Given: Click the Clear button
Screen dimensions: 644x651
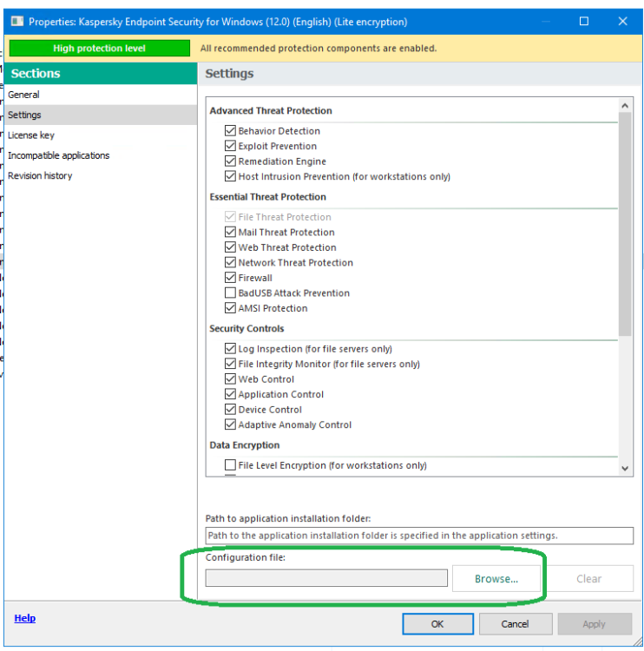Looking at the screenshot, I should coord(588,578).
